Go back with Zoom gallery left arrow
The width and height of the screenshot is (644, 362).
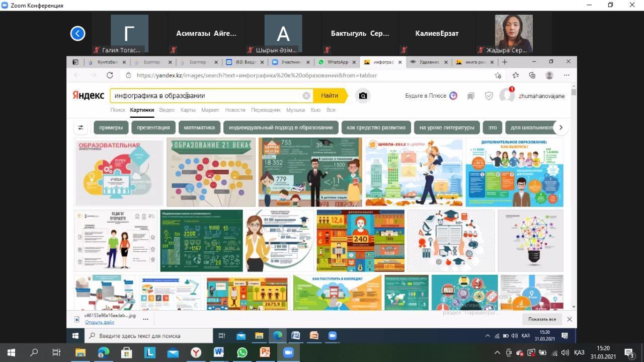77,33
